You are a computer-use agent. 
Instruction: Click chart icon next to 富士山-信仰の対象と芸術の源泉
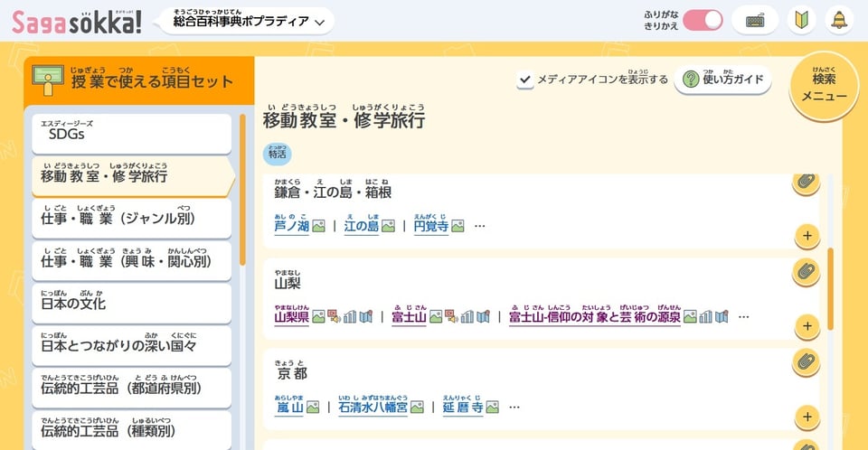pos(706,316)
